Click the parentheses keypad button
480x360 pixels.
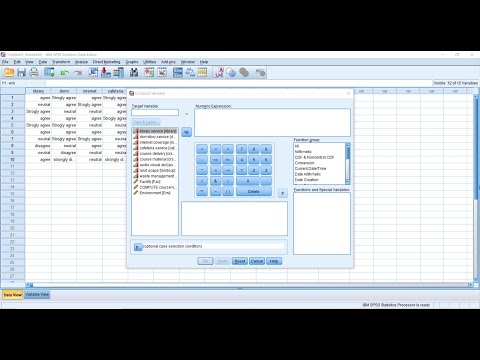click(228, 192)
